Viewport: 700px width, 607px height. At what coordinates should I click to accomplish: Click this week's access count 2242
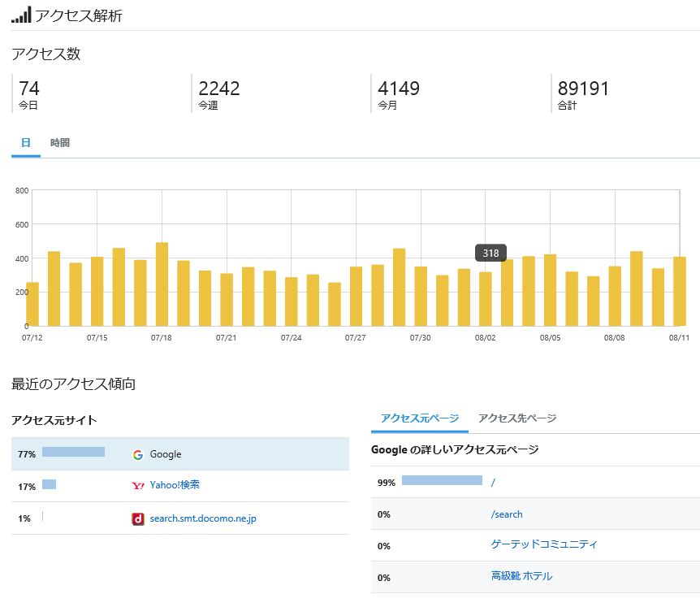[219, 89]
